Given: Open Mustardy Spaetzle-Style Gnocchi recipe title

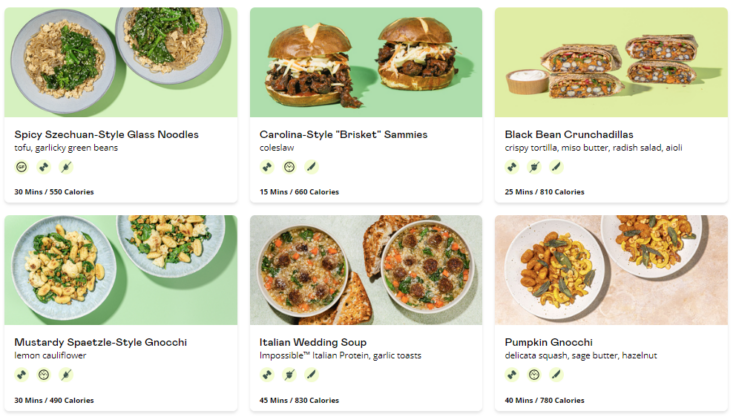Looking at the screenshot, I should click(x=101, y=342).
